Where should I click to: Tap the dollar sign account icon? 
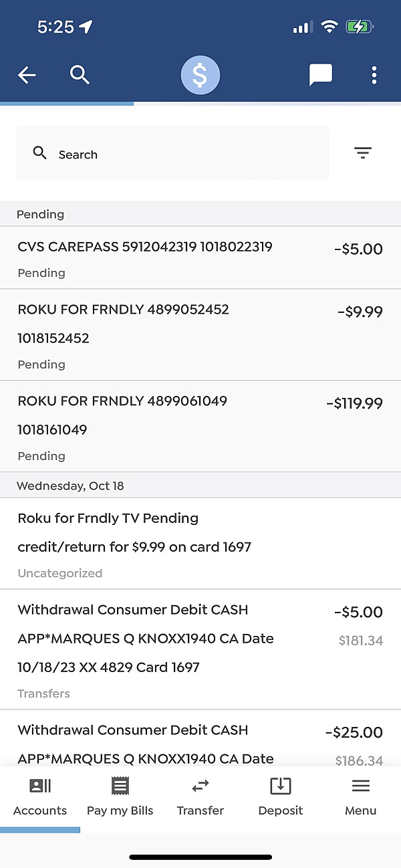click(x=200, y=75)
